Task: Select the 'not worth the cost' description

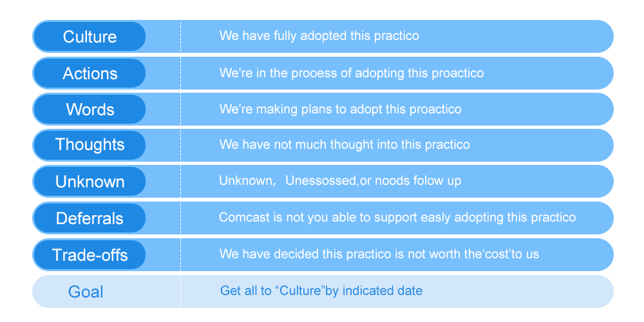Action: (379, 254)
